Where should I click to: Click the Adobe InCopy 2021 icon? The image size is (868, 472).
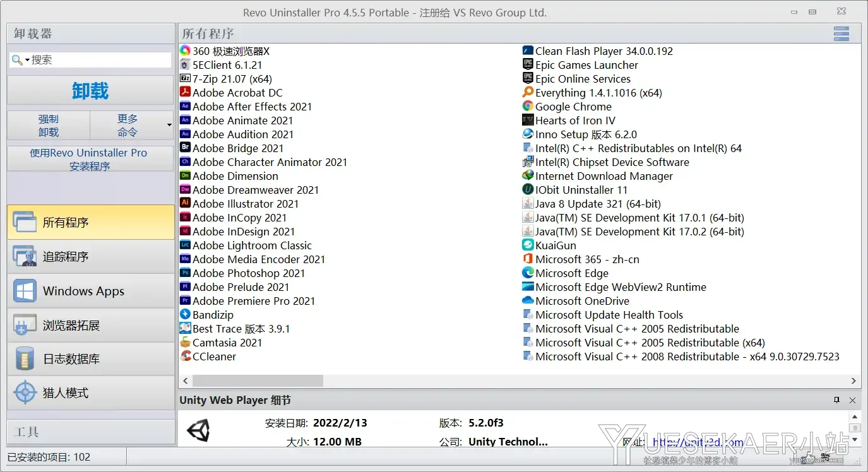point(185,217)
